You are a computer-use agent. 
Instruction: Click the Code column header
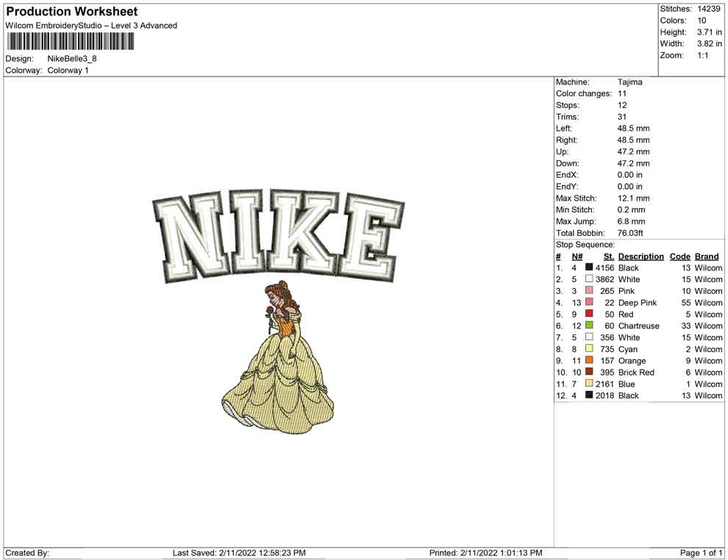680,256
